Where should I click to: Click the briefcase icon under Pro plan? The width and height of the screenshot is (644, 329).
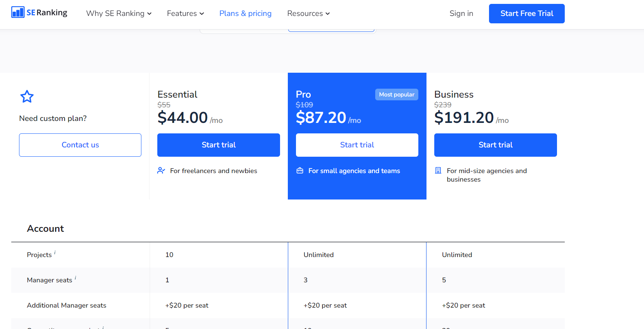(x=300, y=170)
